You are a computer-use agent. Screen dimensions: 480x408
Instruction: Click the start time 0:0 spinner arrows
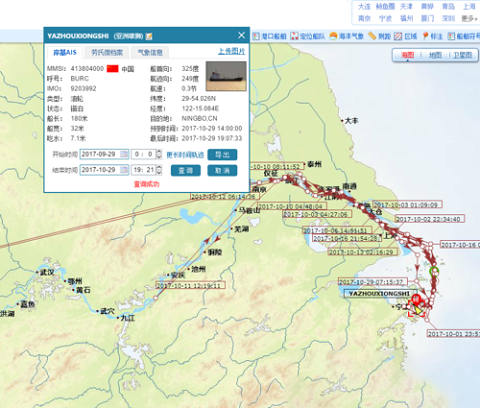159,154
